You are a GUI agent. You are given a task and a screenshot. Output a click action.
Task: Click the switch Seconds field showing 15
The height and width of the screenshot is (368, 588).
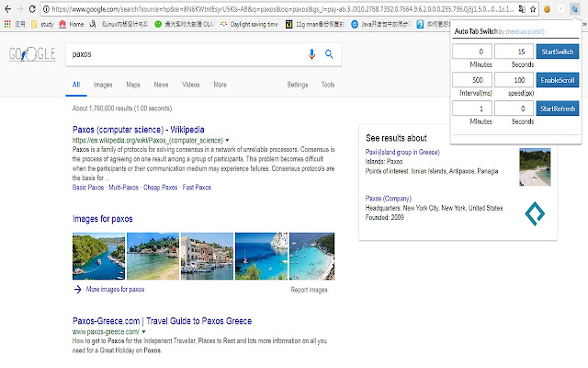coord(514,52)
